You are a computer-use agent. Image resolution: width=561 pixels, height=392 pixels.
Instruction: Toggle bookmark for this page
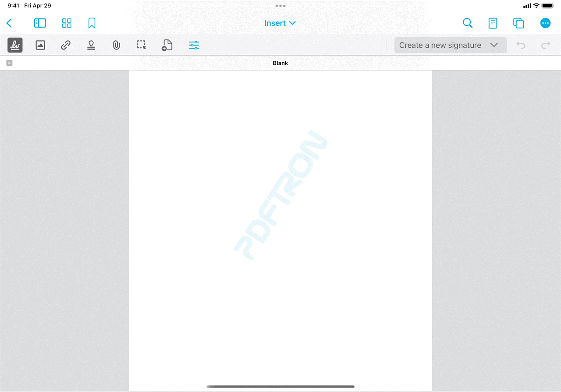pyautogui.click(x=92, y=23)
